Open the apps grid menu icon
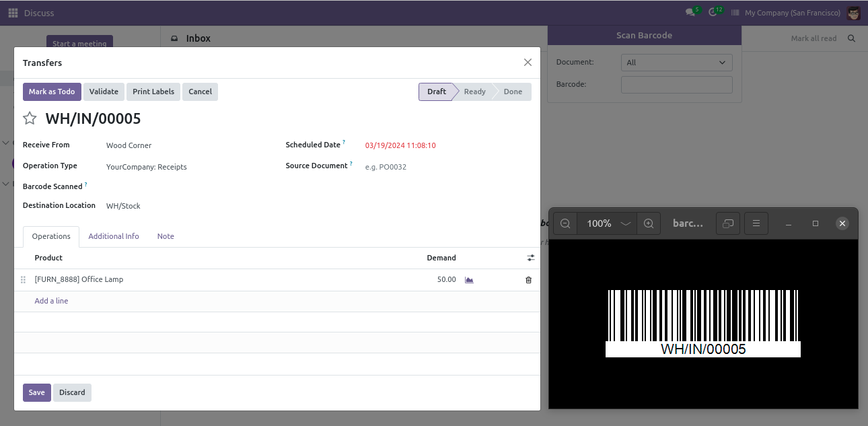Screen dimensions: 868x426 pyautogui.click(x=13, y=13)
